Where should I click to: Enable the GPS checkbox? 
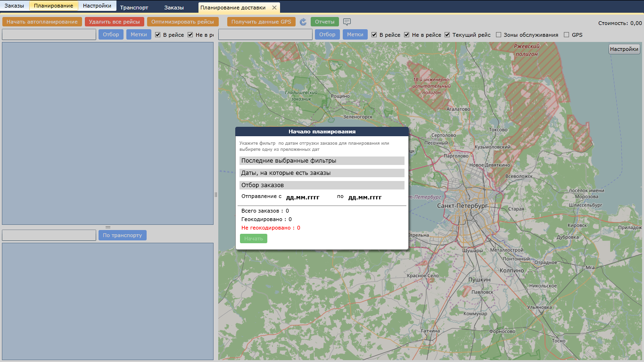(x=567, y=35)
